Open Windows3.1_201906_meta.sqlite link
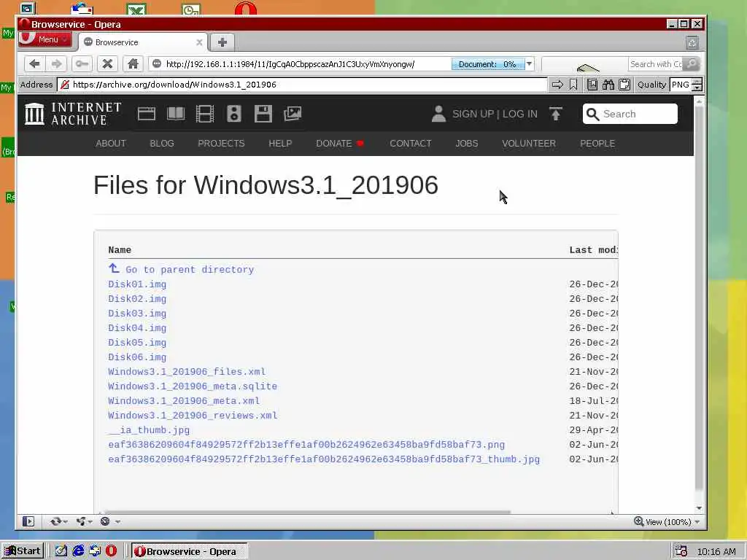 (193, 386)
